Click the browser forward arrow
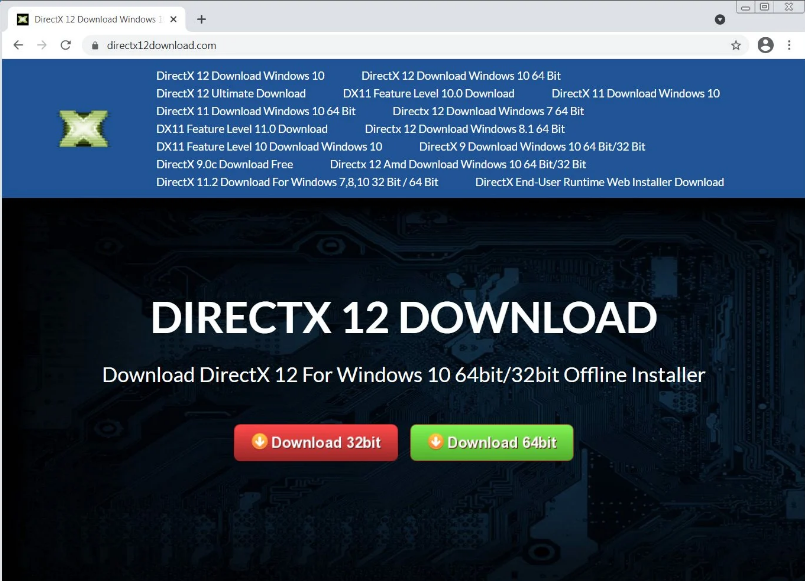 pyautogui.click(x=42, y=45)
